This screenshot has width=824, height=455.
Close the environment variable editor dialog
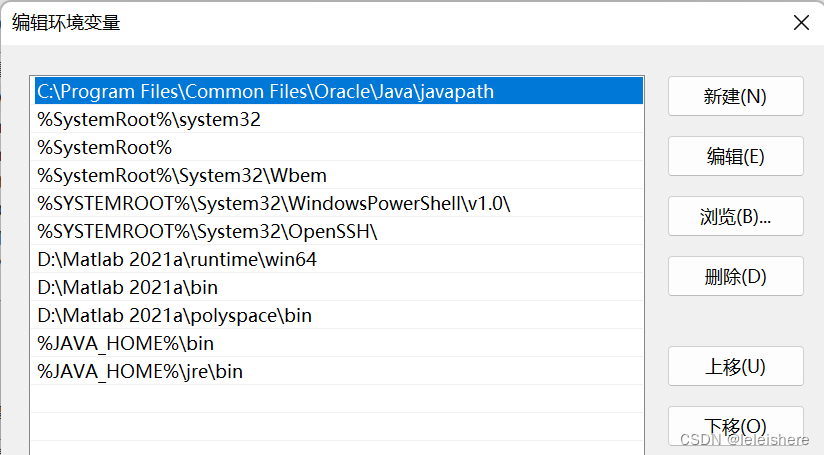(x=801, y=23)
